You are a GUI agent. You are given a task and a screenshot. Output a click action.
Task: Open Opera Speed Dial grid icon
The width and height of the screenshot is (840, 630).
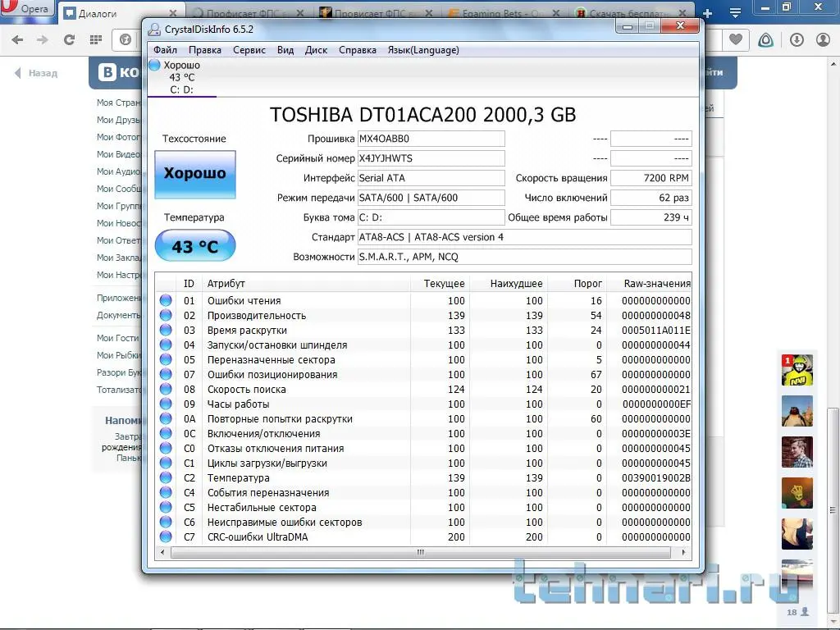[x=96, y=39]
